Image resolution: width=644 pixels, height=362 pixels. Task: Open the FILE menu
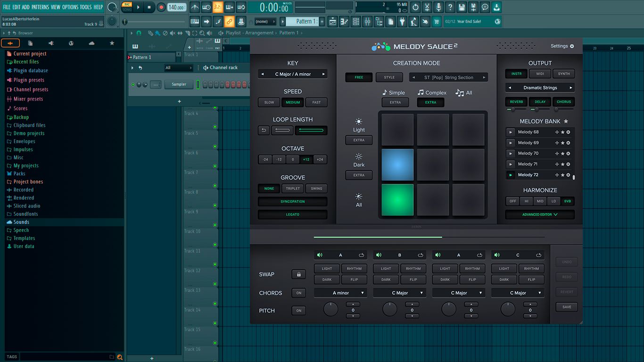(7, 7)
